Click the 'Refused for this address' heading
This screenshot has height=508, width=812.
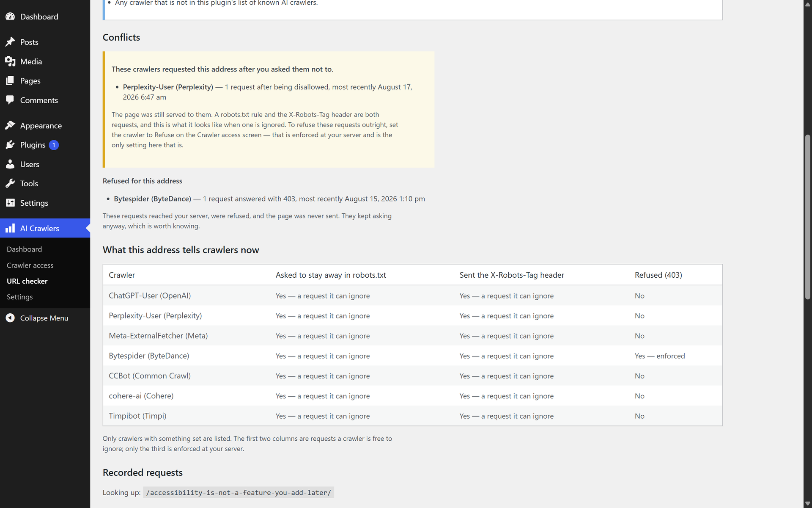(x=143, y=181)
